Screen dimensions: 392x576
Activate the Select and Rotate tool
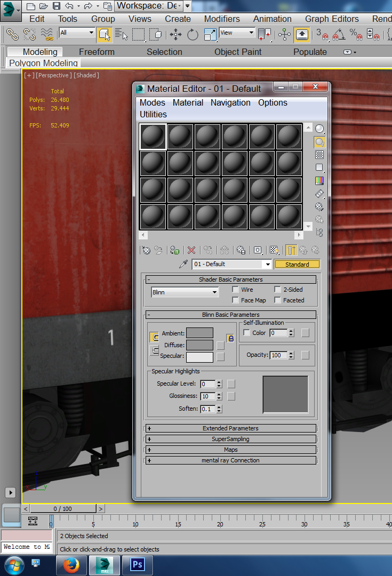tap(193, 35)
